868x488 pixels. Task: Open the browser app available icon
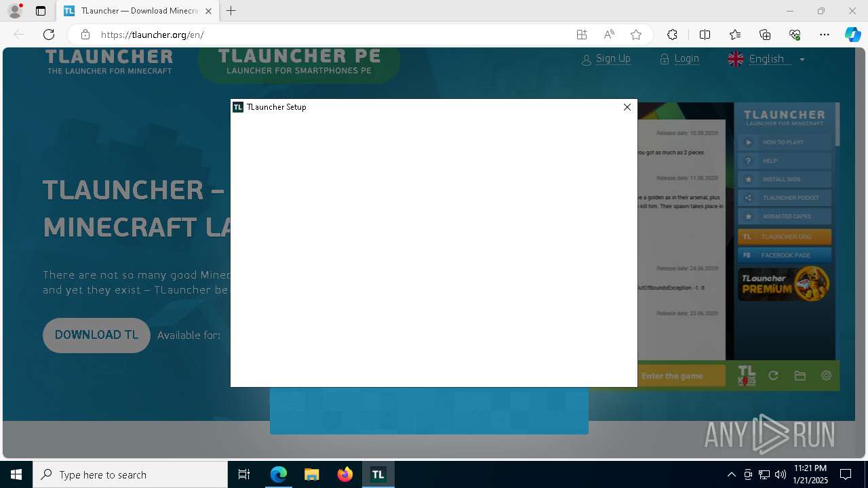coord(582,35)
